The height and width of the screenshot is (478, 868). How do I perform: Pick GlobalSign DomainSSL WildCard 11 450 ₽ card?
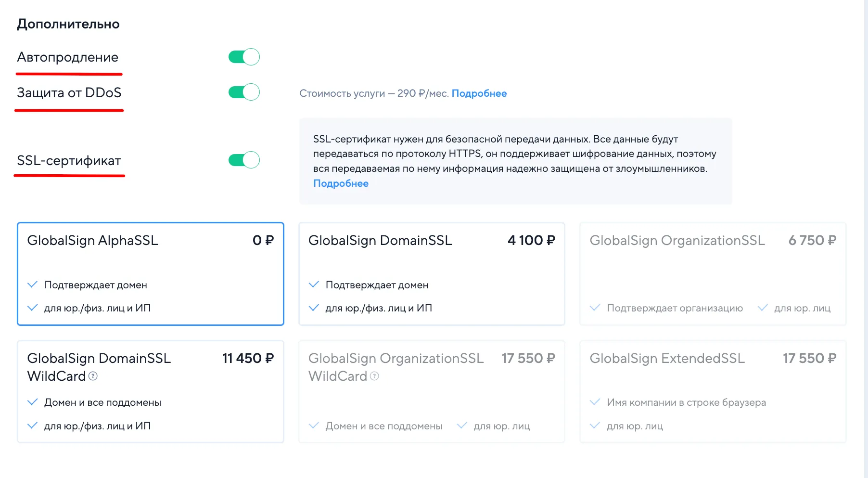coord(151,391)
